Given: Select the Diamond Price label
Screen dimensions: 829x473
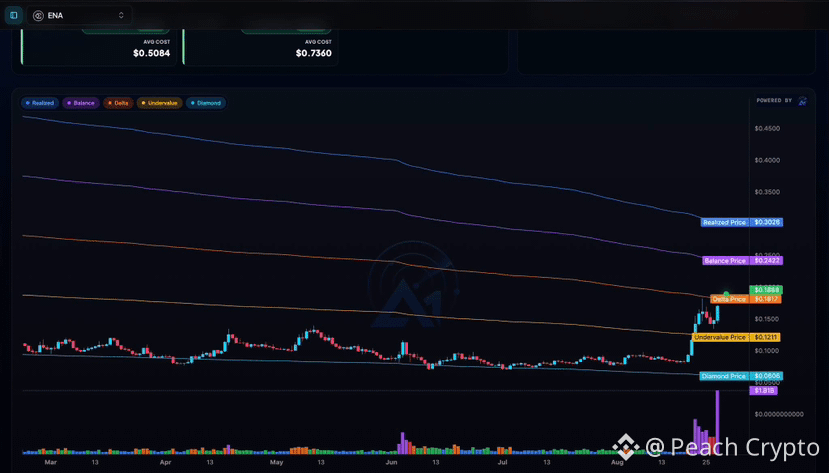Looking at the screenshot, I should 724,376.
